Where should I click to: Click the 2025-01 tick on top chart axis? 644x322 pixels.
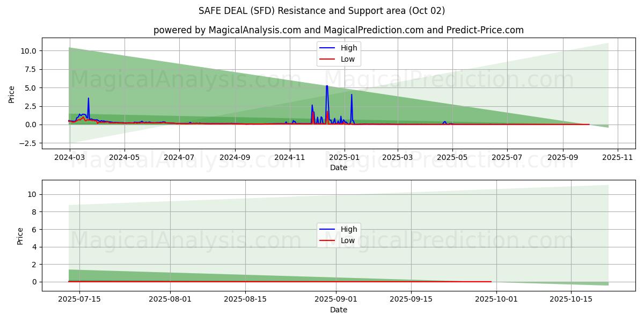click(344, 158)
